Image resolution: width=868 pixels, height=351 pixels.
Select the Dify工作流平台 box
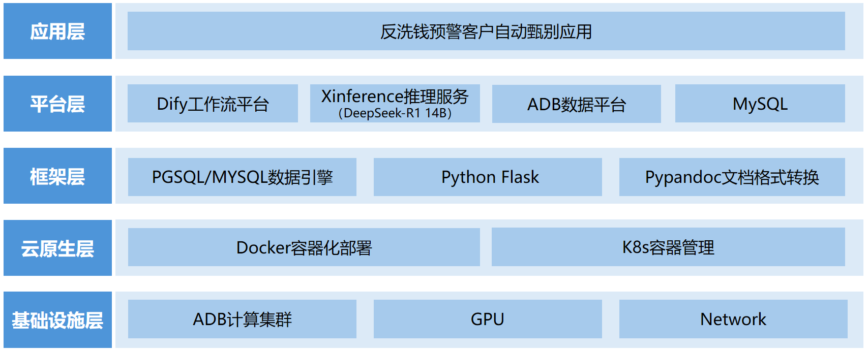click(x=213, y=104)
